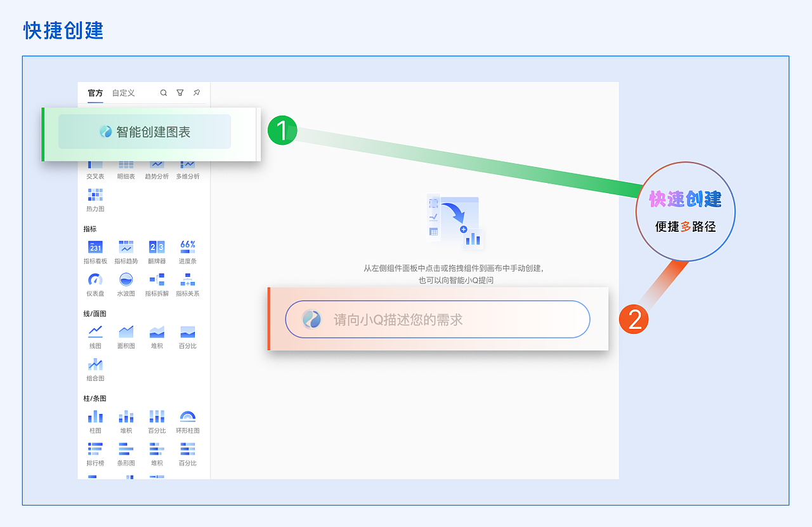
Task: Click the 百分比 percentage stacked column icon
Action: pos(157,417)
